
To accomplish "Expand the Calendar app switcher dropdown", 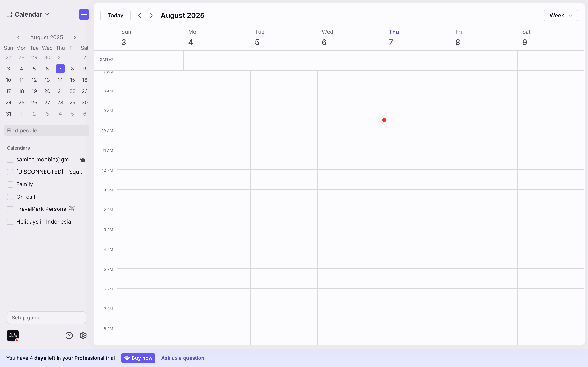I will [28, 14].
